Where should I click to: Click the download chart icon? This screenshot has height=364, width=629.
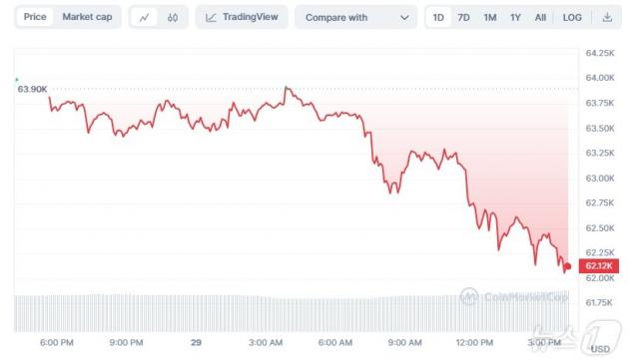point(607,17)
